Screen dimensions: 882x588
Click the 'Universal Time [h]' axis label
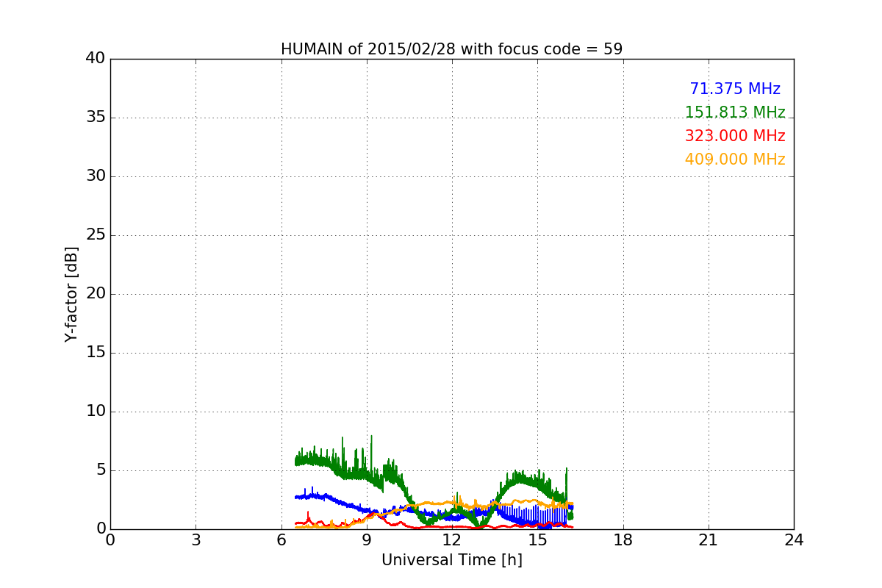click(x=451, y=560)
